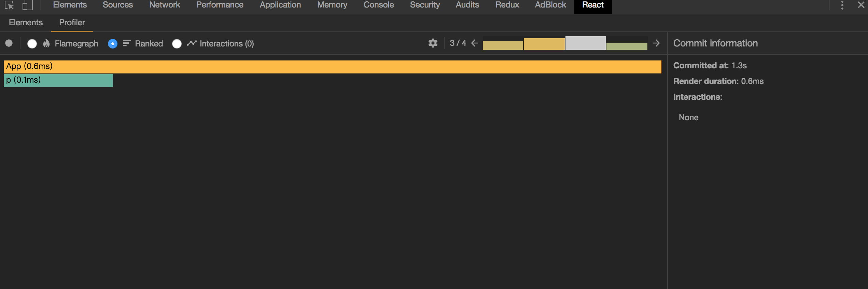Image resolution: width=868 pixels, height=289 pixels.
Task: Go to next commit arrow
Action: point(656,43)
